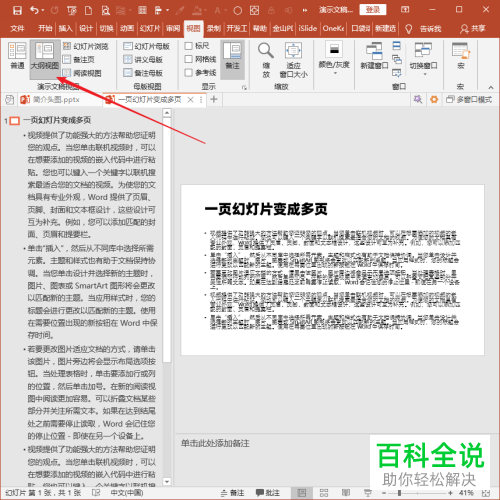
Task: Click the 登录 login button
Action: (x=373, y=10)
